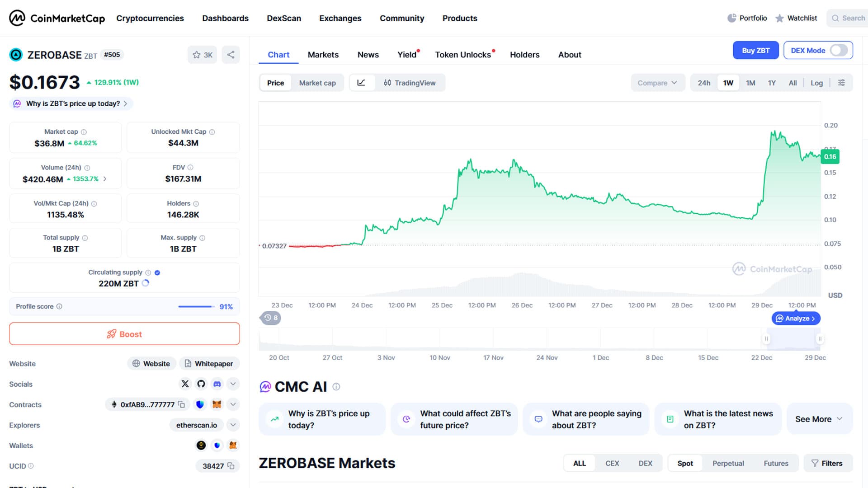Copy the UCID 38427 value
This screenshot has width=868, height=488.
[231, 466]
